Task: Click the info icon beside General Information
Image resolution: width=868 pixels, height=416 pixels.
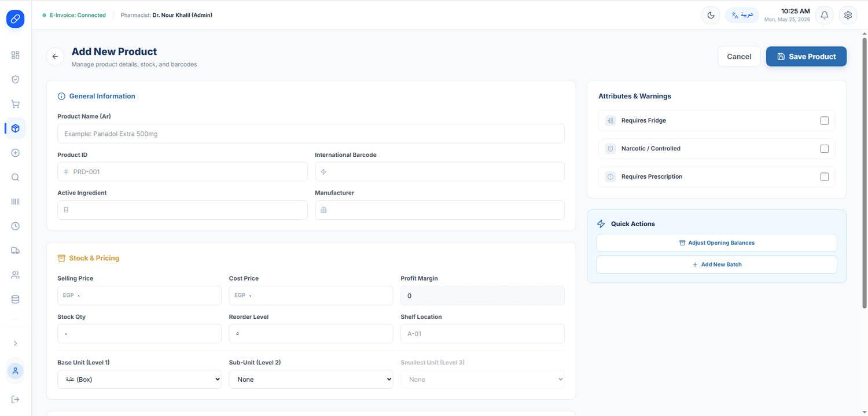Action: point(61,97)
